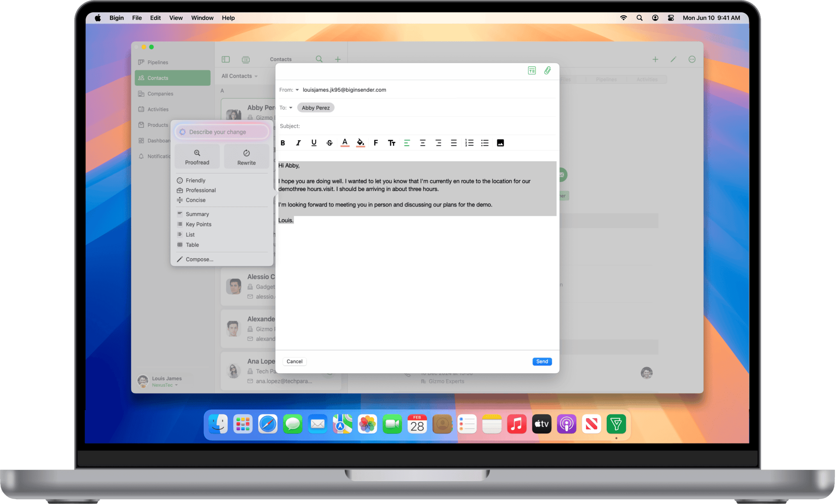Open the Wi-Fi status menu
Image resolution: width=837 pixels, height=504 pixels.
coord(623,18)
